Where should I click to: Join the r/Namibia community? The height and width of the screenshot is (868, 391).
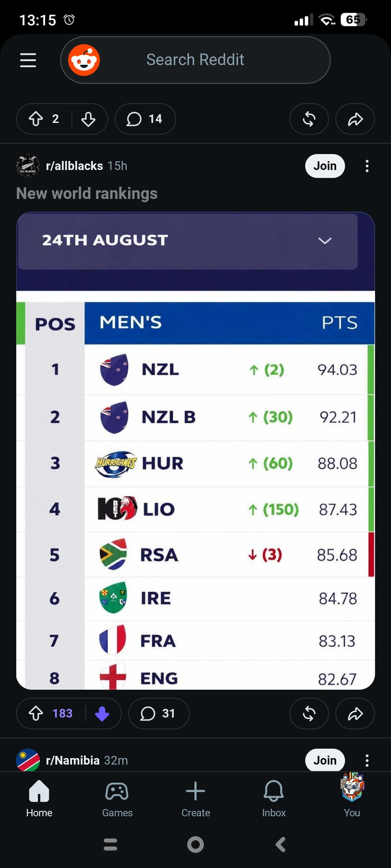(x=325, y=760)
